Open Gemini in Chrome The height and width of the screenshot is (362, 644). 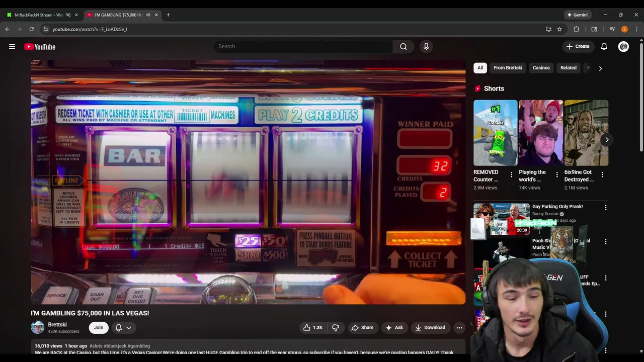coord(577,15)
